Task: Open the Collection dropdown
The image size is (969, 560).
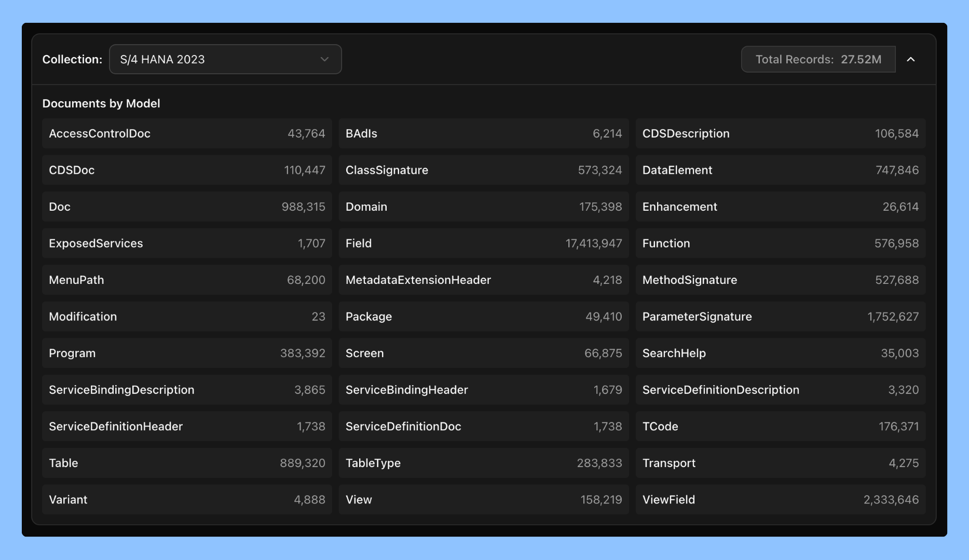Action: click(x=225, y=59)
